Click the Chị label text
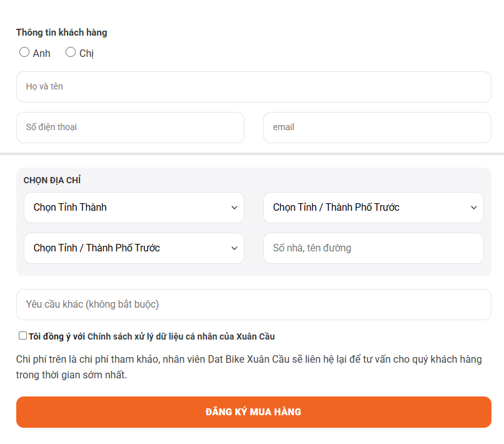 [86, 53]
